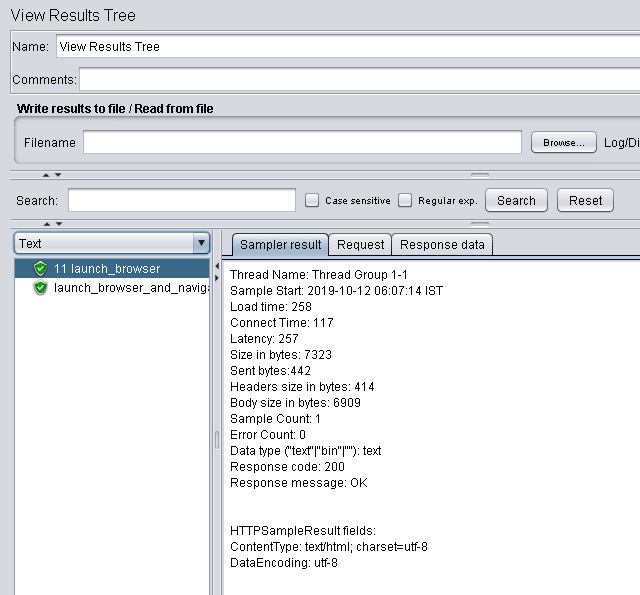Screen dimensions: 640x595
Task: Click the Size in bytes: 7323 line
Action: [281, 355]
